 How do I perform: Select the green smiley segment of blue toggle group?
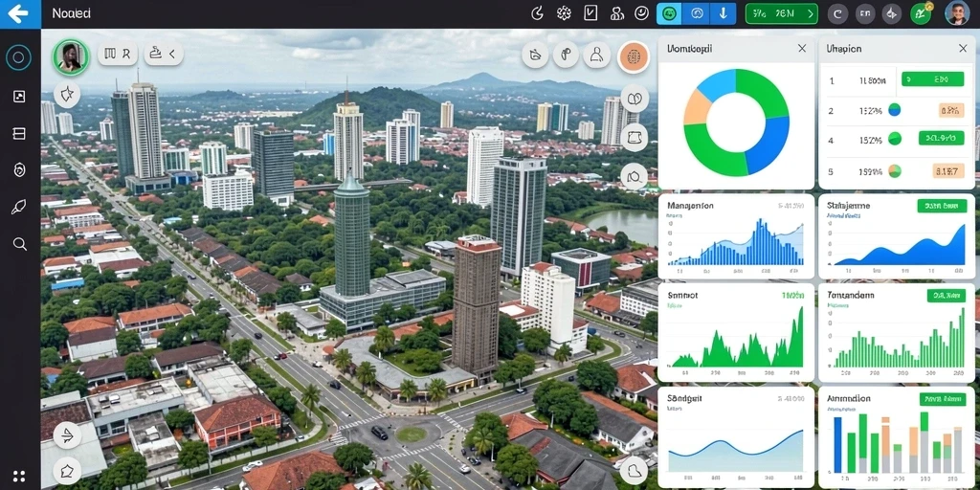[x=669, y=13]
